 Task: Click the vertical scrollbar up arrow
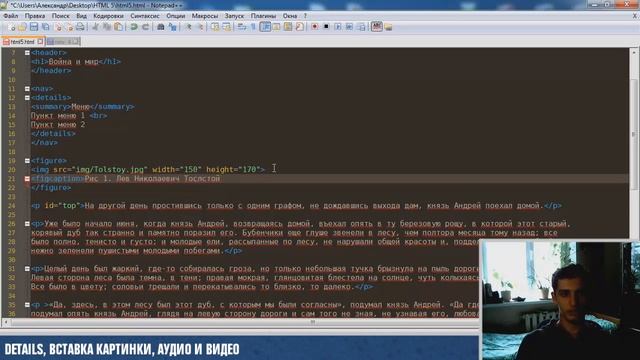[634, 52]
